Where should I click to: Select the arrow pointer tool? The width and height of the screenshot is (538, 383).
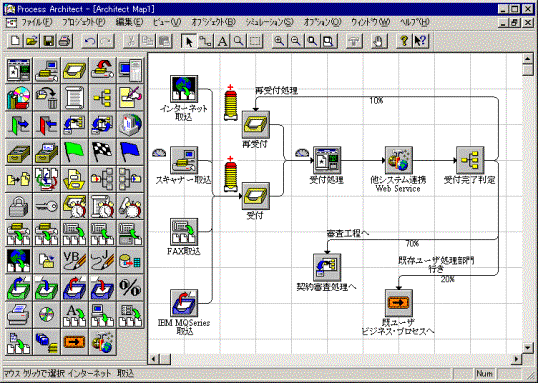(x=189, y=41)
